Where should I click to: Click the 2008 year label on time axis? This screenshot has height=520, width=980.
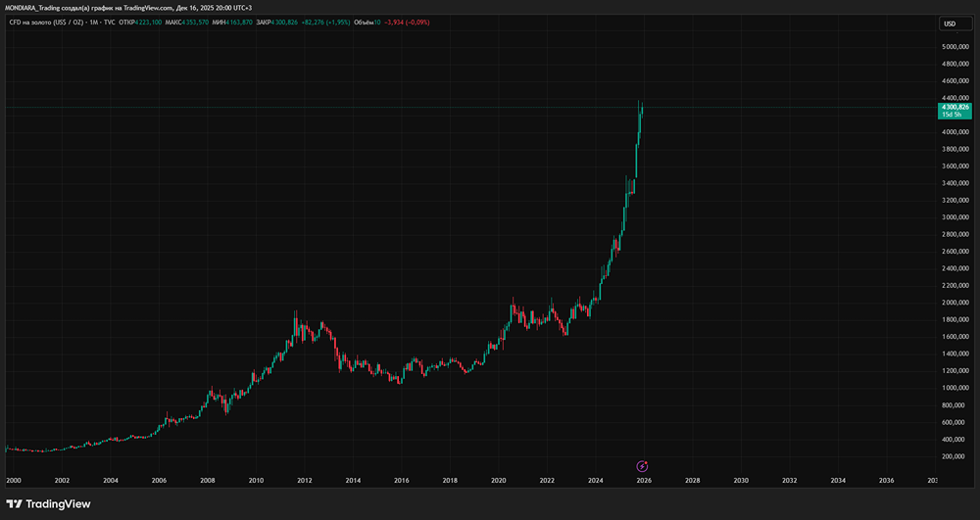tap(208, 481)
